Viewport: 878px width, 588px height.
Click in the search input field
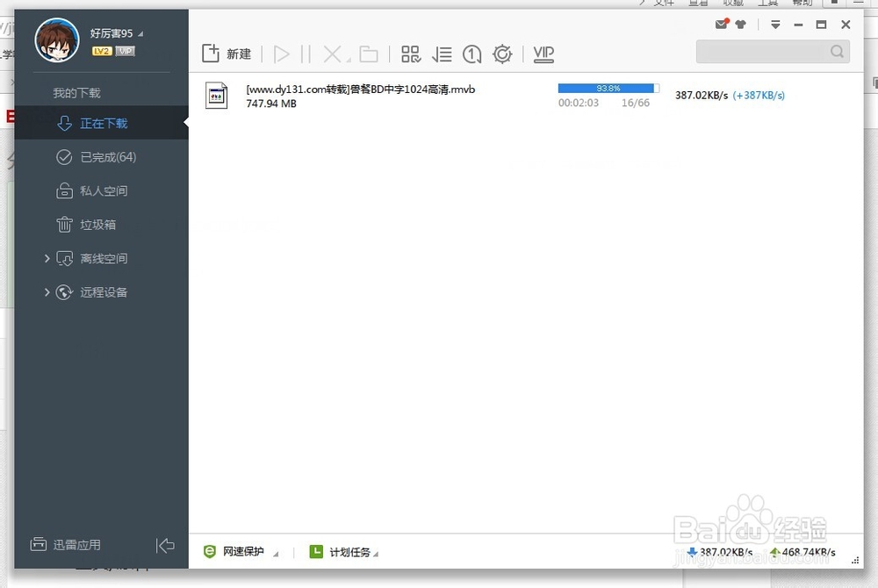763,52
